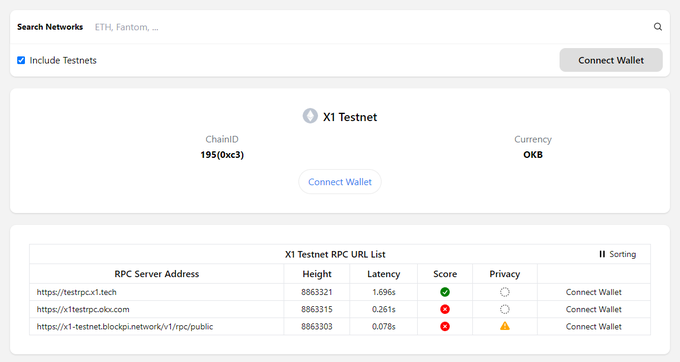Connect wallet for the testrpc.x1.tech row

click(593, 292)
